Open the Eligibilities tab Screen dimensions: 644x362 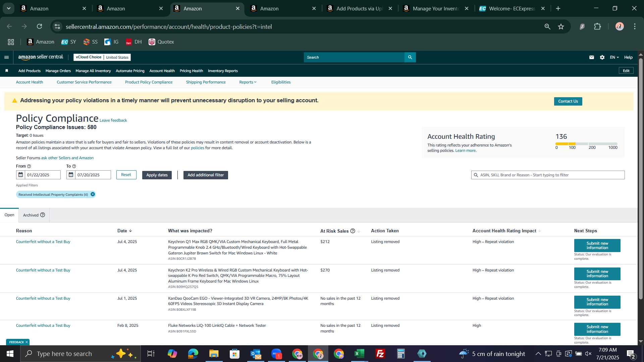tap(281, 82)
